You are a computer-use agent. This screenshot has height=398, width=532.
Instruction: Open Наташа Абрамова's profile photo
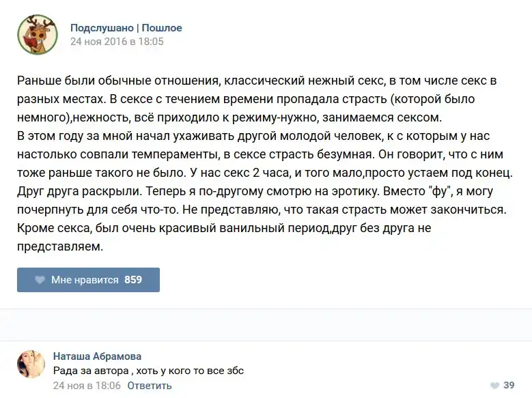[x=31, y=365]
